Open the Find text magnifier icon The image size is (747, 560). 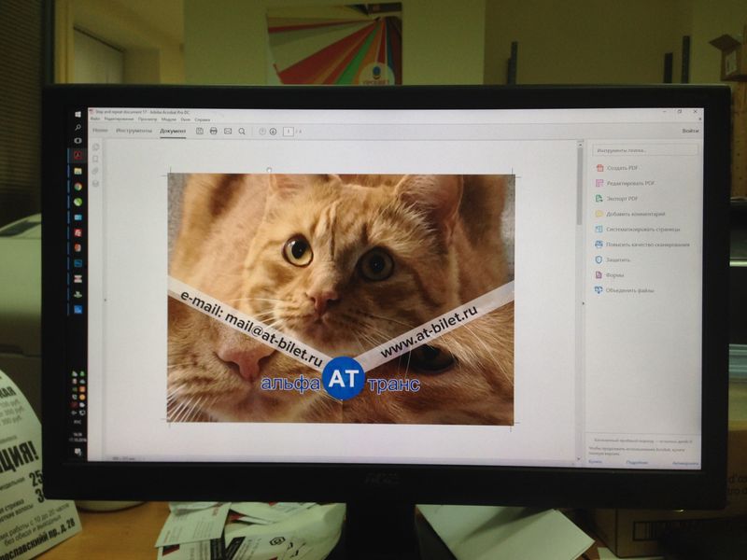[x=242, y=132]
